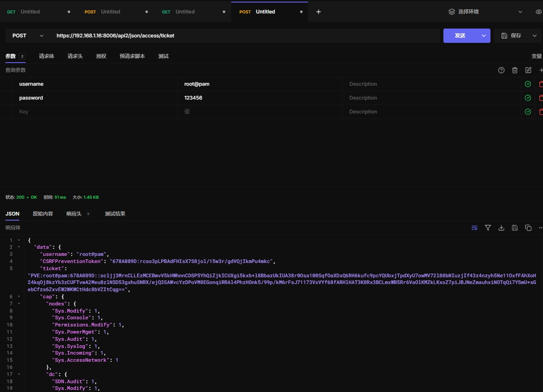This screenshot has width=543, height=392.
Task: Click the bulk edit pencil icon for parameters
Action: pos(528,70)
